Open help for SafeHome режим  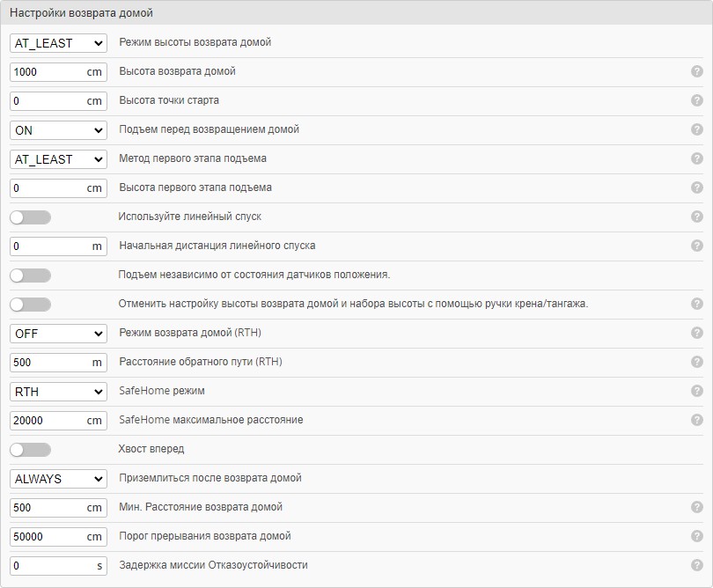click(x=697, y=391)
